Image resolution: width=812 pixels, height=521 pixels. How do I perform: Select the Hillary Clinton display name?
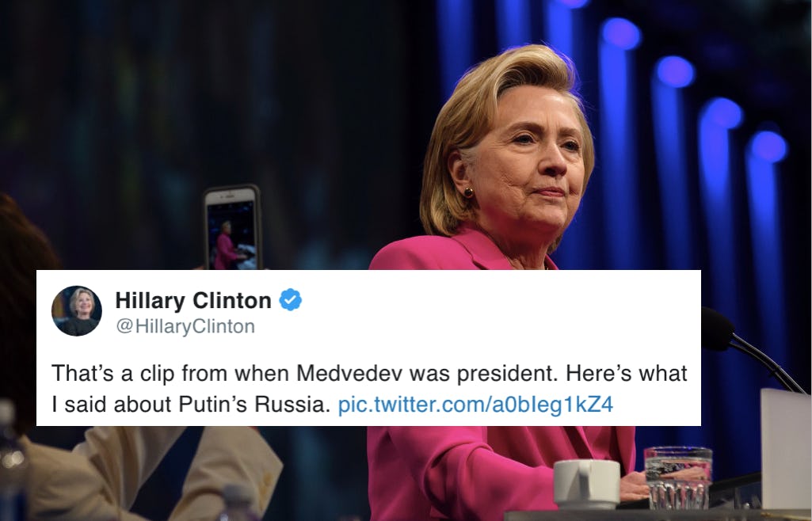pos(193,300)
